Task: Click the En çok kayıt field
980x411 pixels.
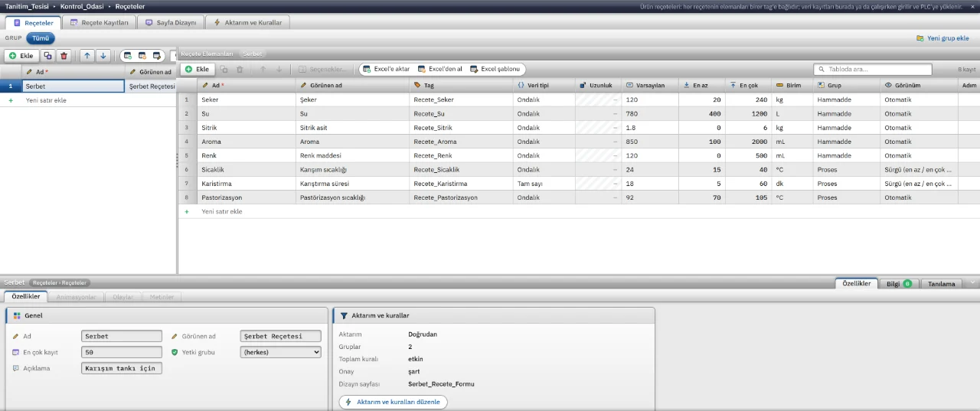Action: (x=122, y=352)
